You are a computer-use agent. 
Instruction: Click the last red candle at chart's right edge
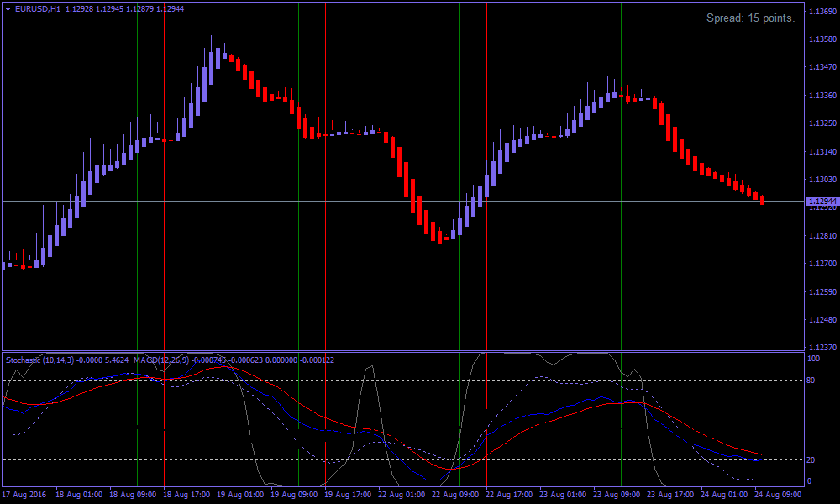762,200
